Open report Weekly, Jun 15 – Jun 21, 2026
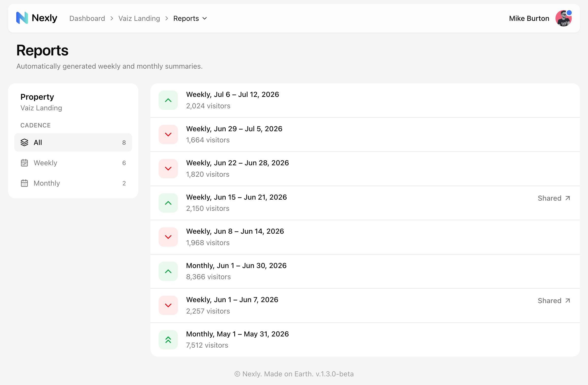This screenshot has height=385, width=588. (x=365, y=203)
